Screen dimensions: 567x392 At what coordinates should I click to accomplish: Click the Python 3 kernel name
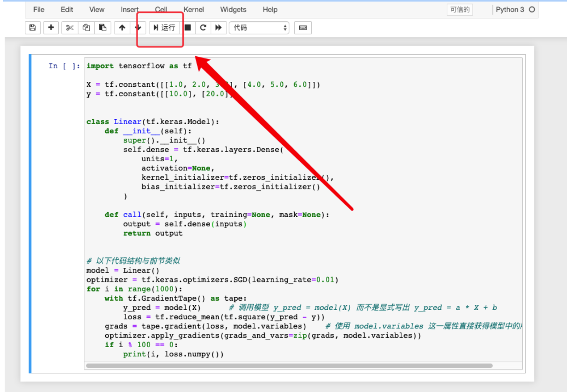click(x=510, y=10)
